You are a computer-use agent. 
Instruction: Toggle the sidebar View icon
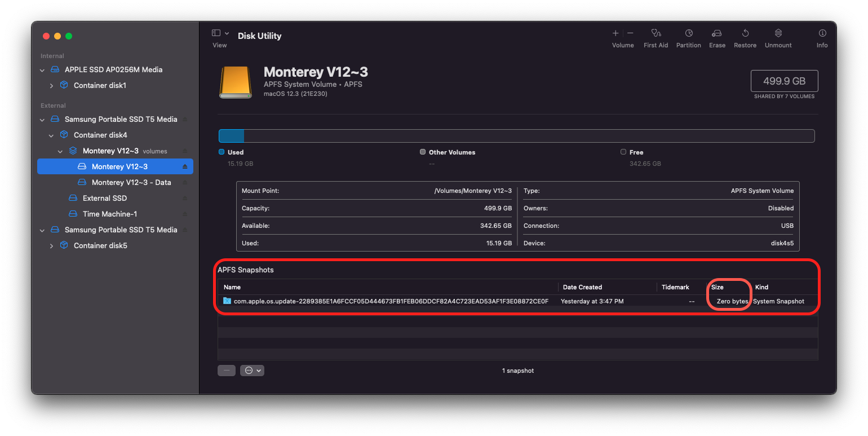[216, 33]
